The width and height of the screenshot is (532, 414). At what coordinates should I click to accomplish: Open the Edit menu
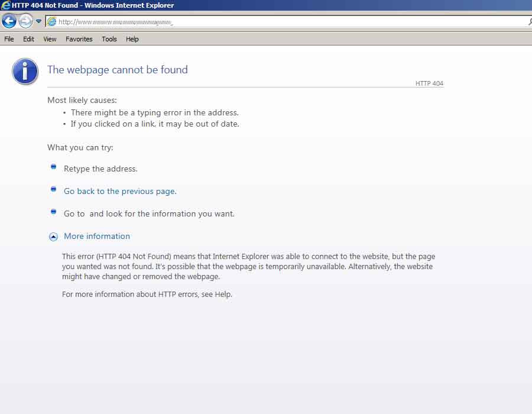click(x=28, y=39)
